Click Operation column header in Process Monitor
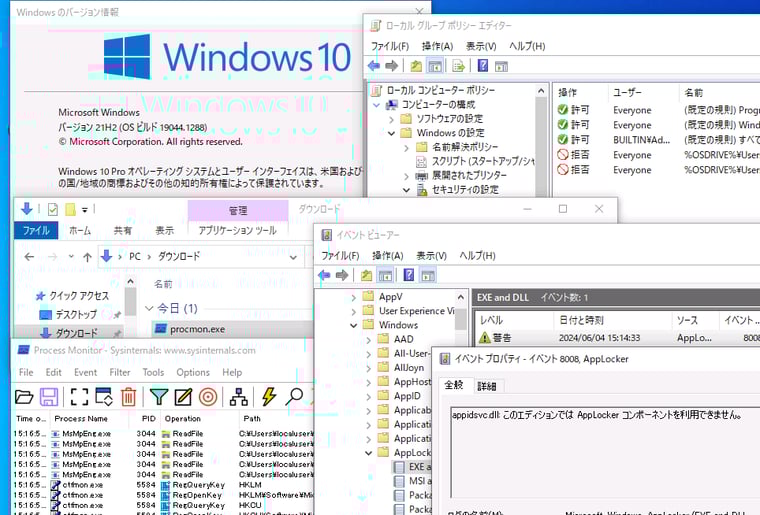The width and height of the screenshot is (760, 515). [182, 419]
